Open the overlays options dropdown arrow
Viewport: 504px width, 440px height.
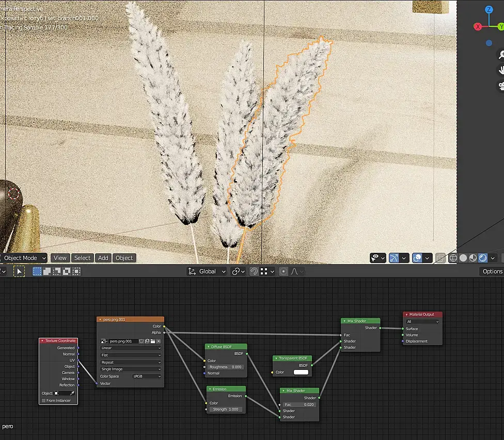point(427,258)
